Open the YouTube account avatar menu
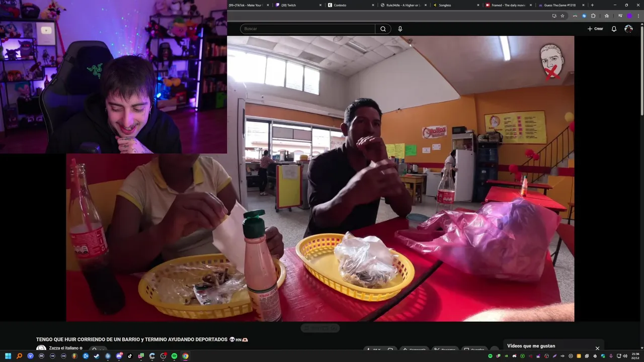Viewport: 644px width, 362px height. 628,29
